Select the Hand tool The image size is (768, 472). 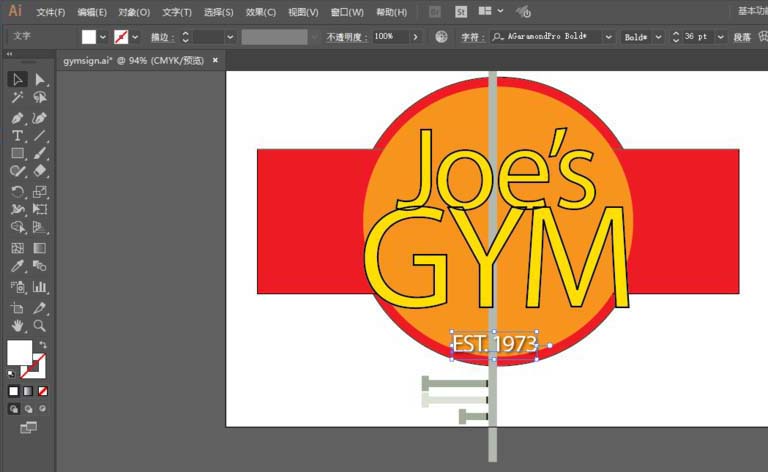click(x=17, y=325)
